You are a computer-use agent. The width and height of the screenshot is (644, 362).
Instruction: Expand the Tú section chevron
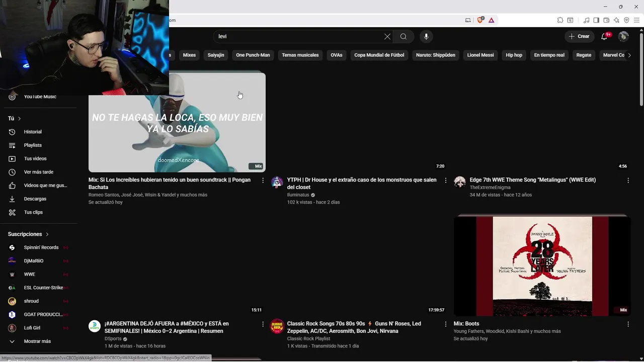19,119
